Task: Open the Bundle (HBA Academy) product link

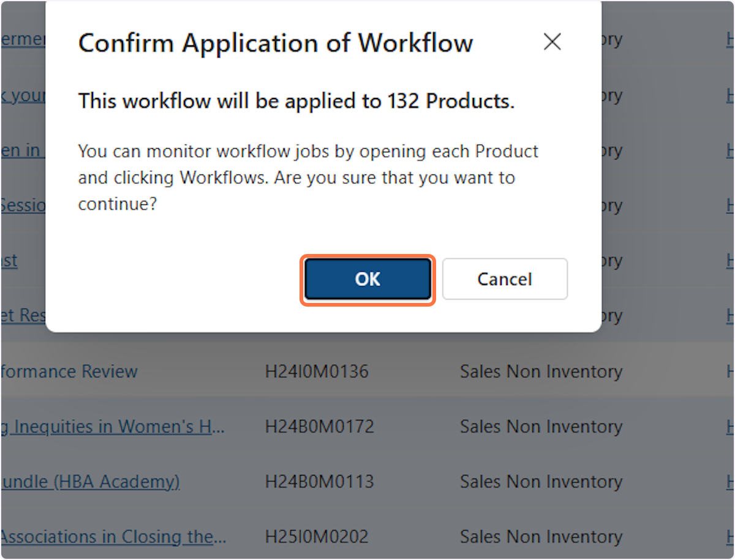Action: pyautogui.click(x=90, y=482)
